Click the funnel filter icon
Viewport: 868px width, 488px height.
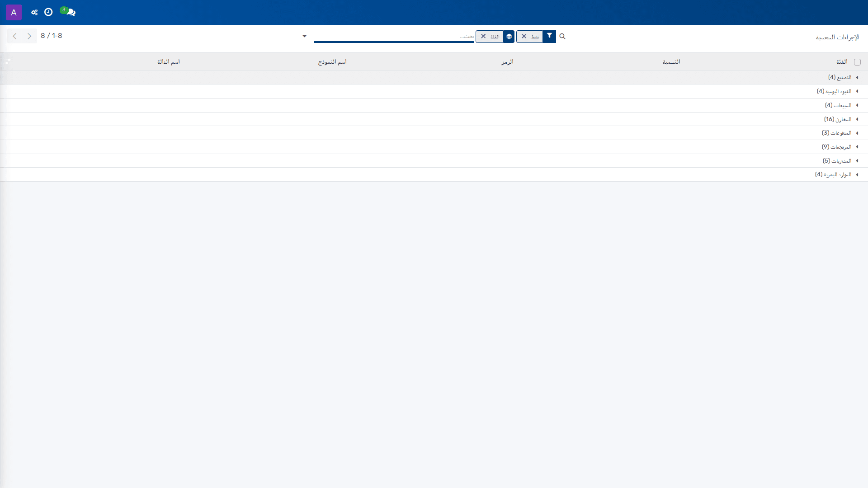(x=549, y=36)
